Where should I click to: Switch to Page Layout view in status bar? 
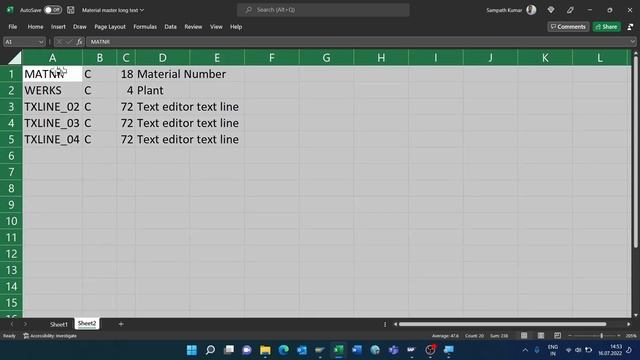pyautogui.click(x=541, y=336)
